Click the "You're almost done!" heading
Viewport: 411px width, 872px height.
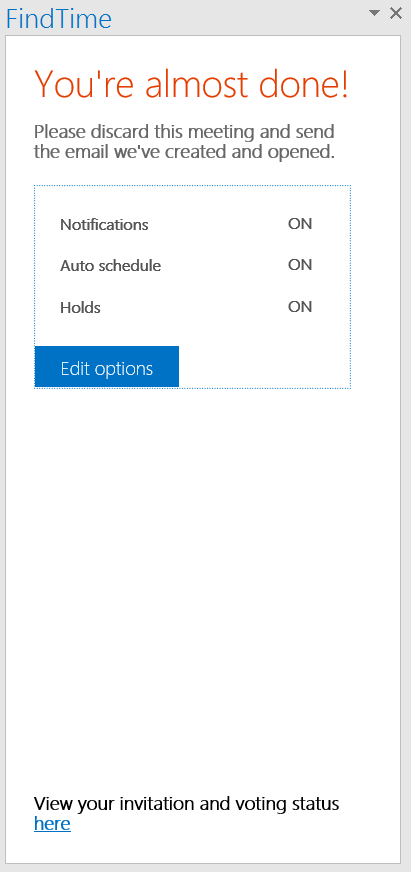point(191,85)
